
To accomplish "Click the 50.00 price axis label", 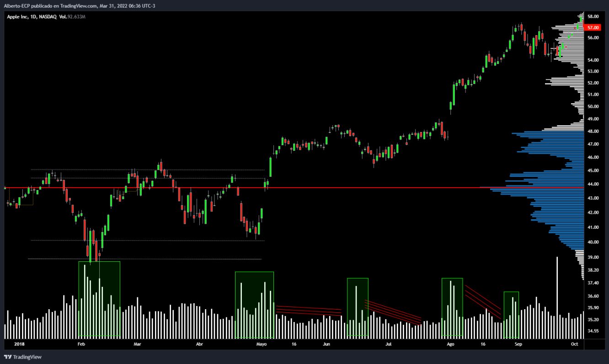I will point(593,106).
